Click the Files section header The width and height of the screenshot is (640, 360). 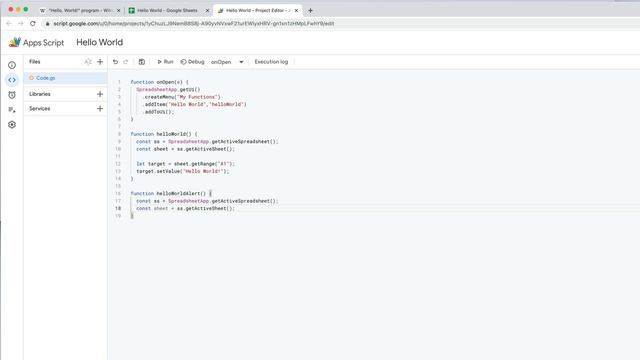click(x=35, y=62)
